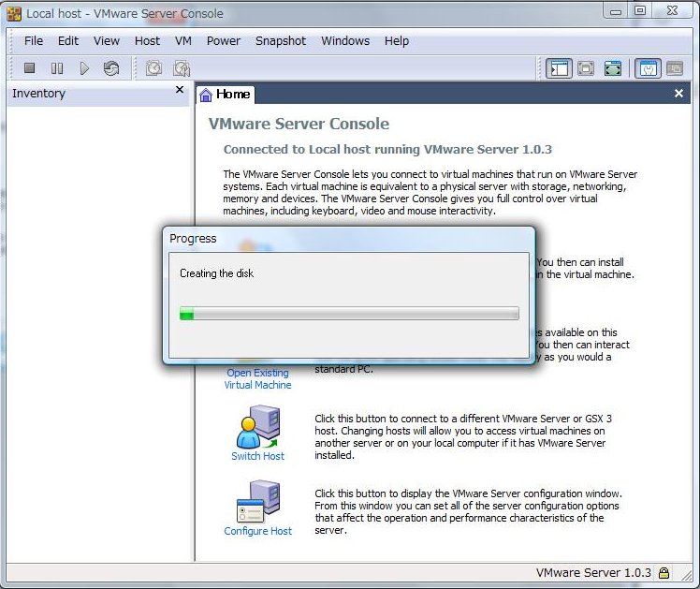This screenshot has width=700, height=589.
Task: Click the Power On play toolbar icon
Action: [x=84, y=68]
